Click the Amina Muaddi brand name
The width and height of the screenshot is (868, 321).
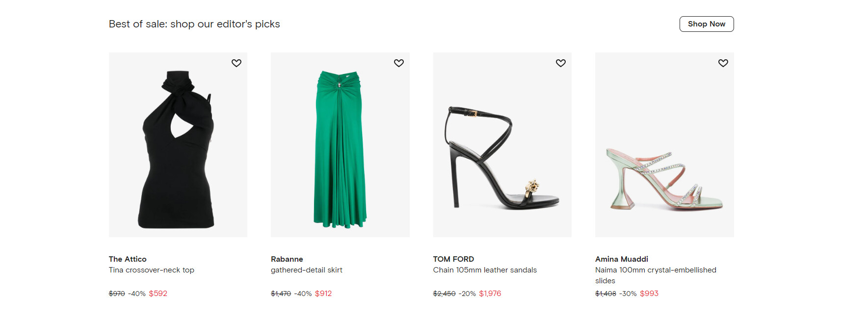[x=621, y=259]
